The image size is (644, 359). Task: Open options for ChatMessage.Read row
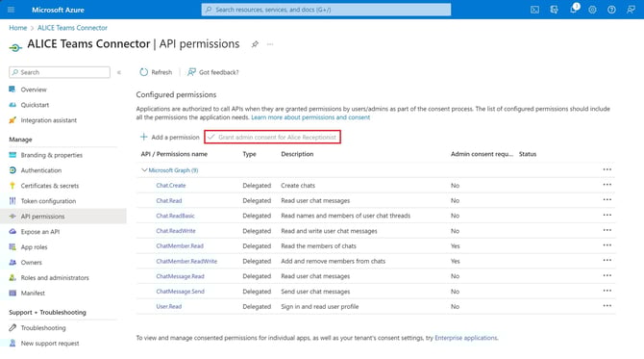click(607, 275)
